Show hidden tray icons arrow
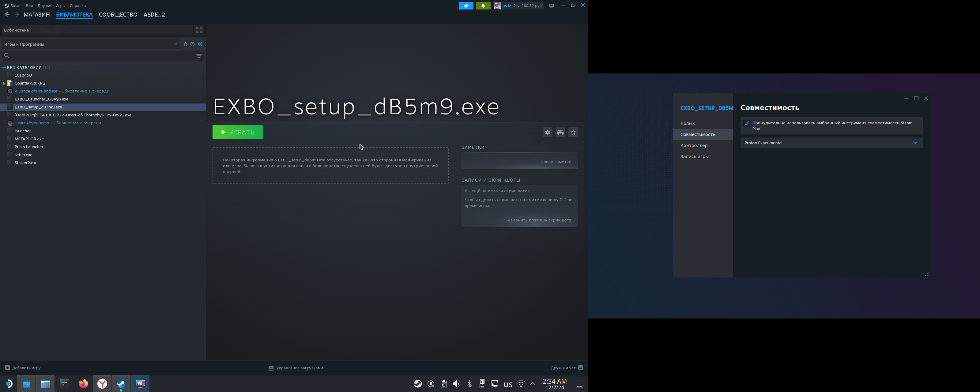 pyautogui.click(x=533, y=384)
